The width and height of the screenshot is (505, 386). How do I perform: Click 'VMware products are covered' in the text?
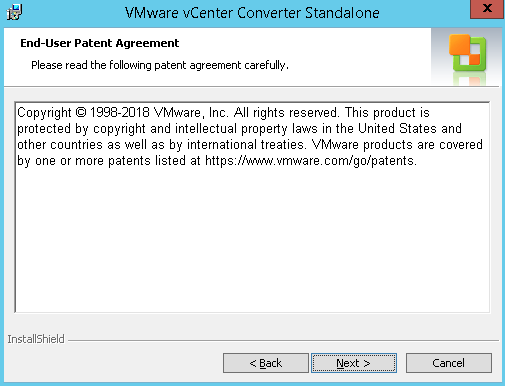click(397, 145)
